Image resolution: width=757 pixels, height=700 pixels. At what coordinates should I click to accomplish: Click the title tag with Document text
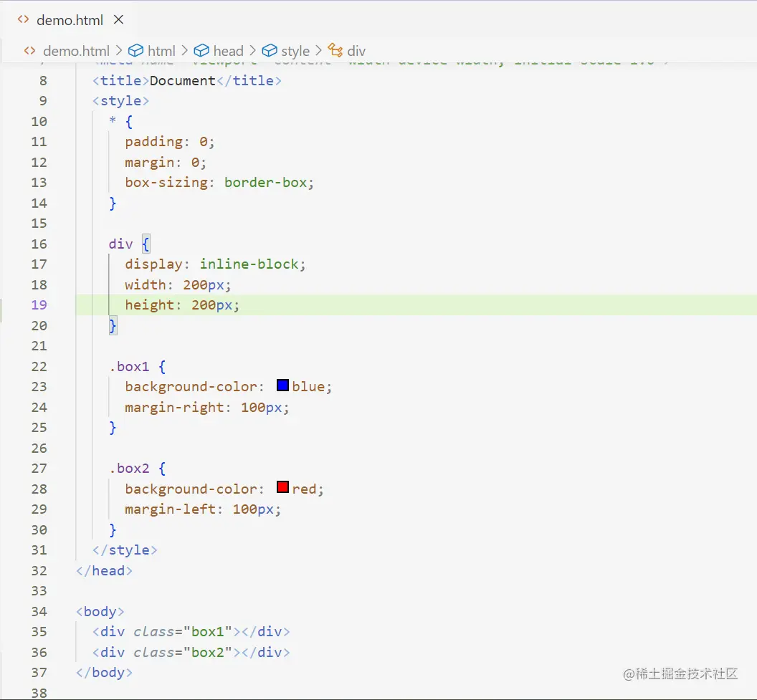187,80
